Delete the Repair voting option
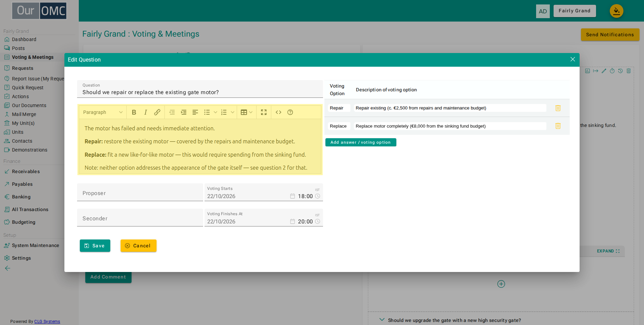 click(558, 108)
